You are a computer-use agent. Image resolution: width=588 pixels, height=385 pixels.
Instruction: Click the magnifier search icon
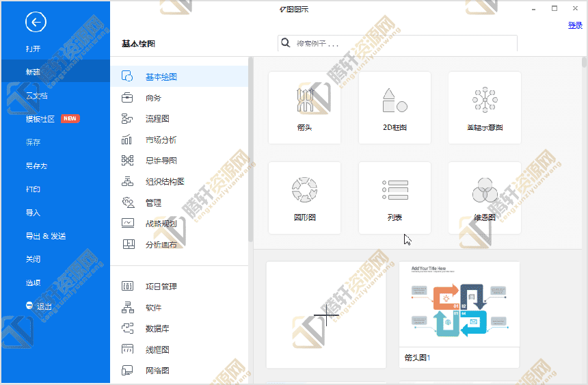click(286, 43)
